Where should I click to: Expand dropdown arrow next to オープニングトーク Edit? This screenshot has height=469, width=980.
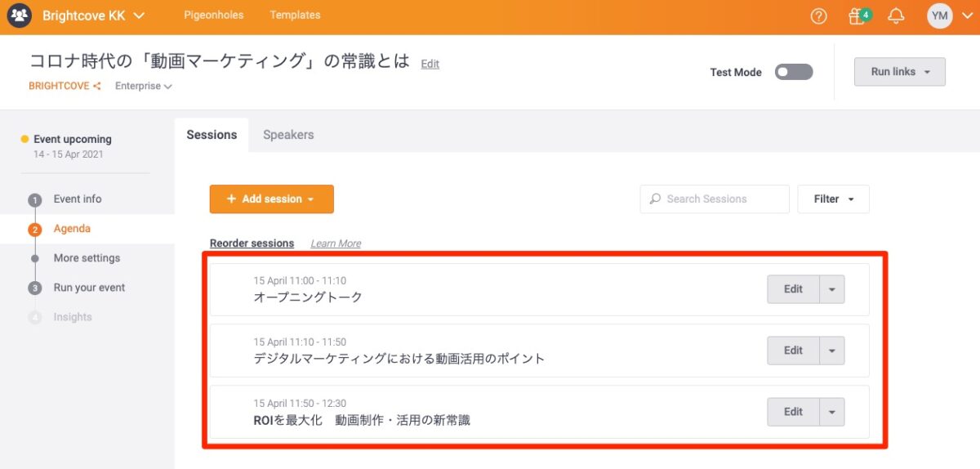click(x=831, y=289)
